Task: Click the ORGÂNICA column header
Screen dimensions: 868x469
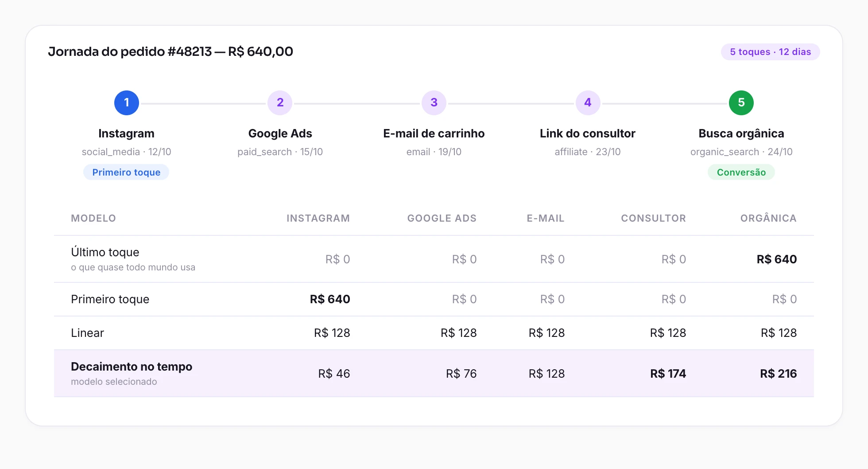Action: click(x=768, y=218)
